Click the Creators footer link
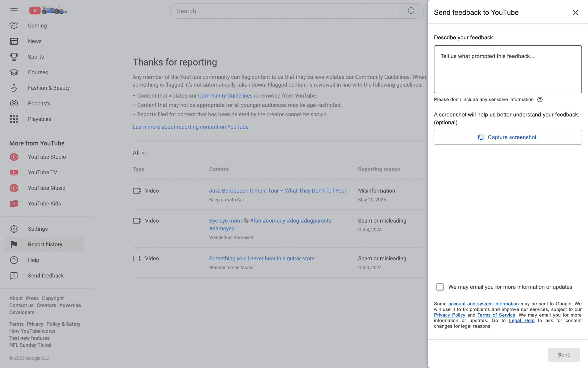 click(46, 305)
